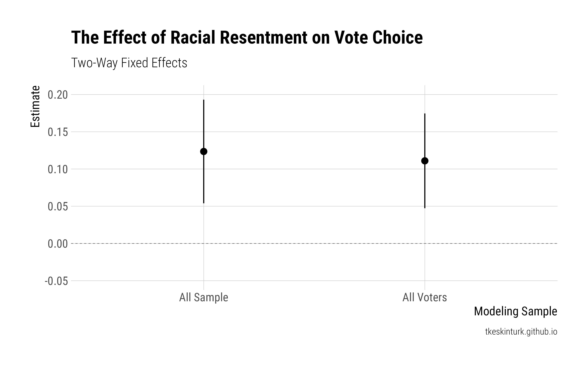
Task: Select the 0.20 y-axis tick label
Action: coord(58,95)
